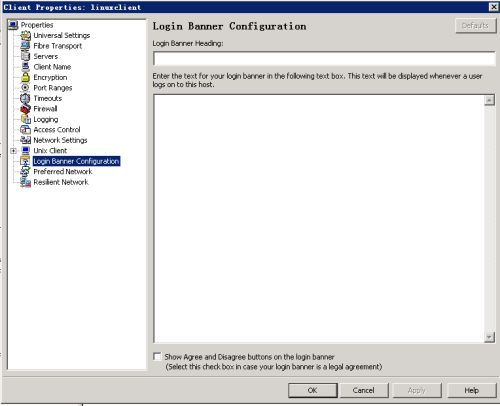Select Firewall in the properties tree
The width and height of the screenshot is (500, 406).
click(x=45, y=109)
